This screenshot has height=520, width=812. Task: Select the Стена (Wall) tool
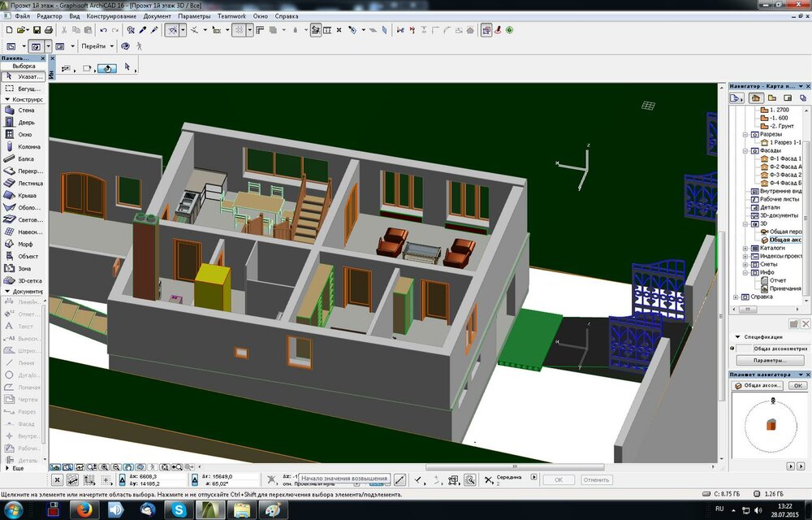(x=24, y=110)
